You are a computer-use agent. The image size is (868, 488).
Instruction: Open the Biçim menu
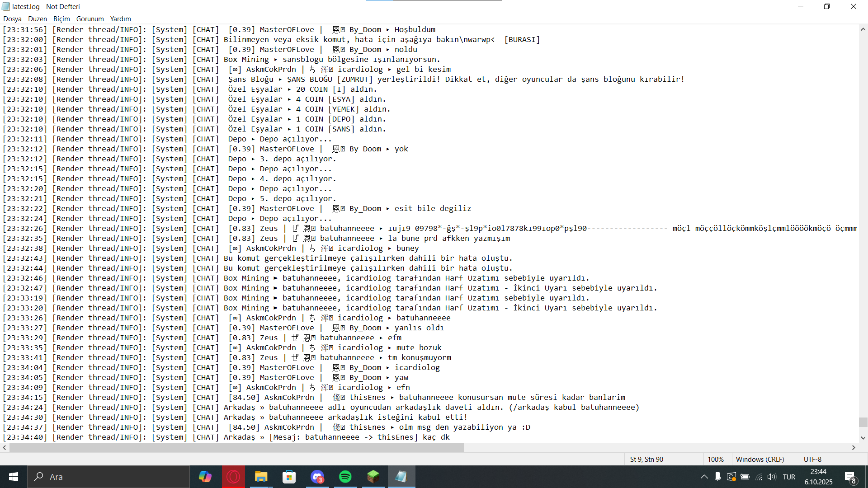pyautogui.click(x=61, y=19)
